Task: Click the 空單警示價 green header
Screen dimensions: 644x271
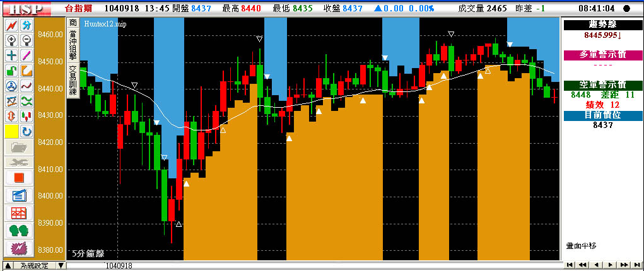Action: 602,85
